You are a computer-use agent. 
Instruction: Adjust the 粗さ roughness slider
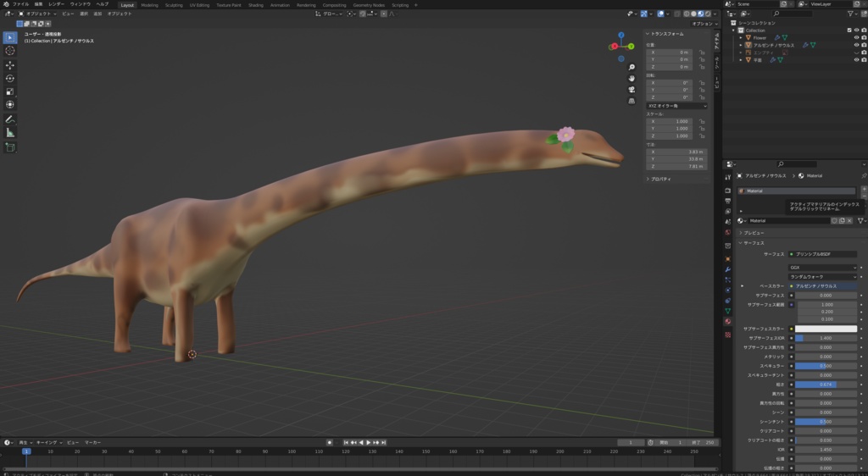(x=826, y=385)
